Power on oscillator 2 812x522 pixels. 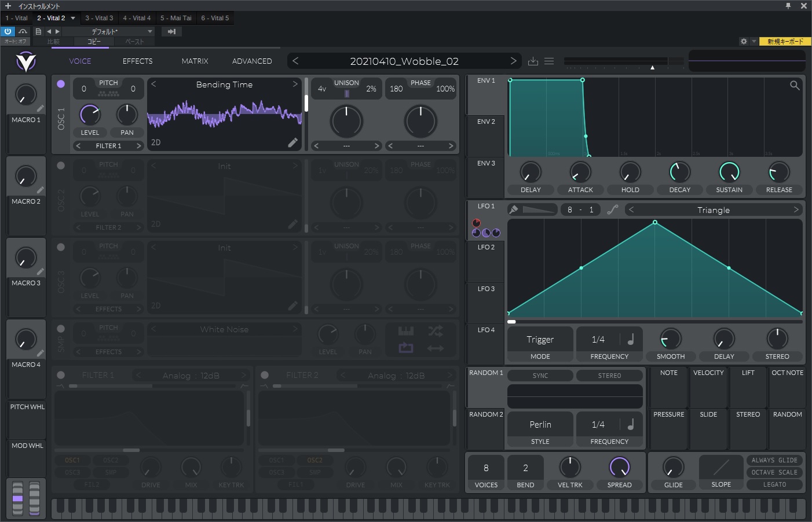click(60, 165)
